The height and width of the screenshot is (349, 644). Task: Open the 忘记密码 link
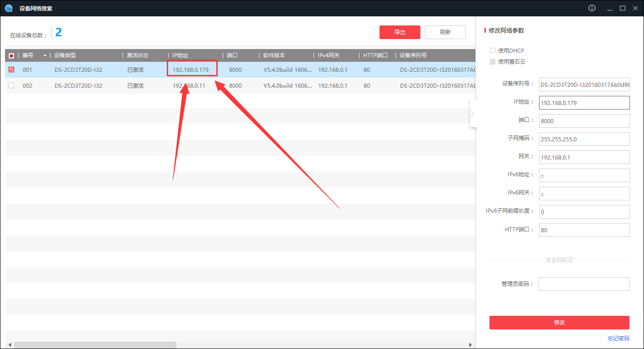pyautogui.click(x=619, y=339)
